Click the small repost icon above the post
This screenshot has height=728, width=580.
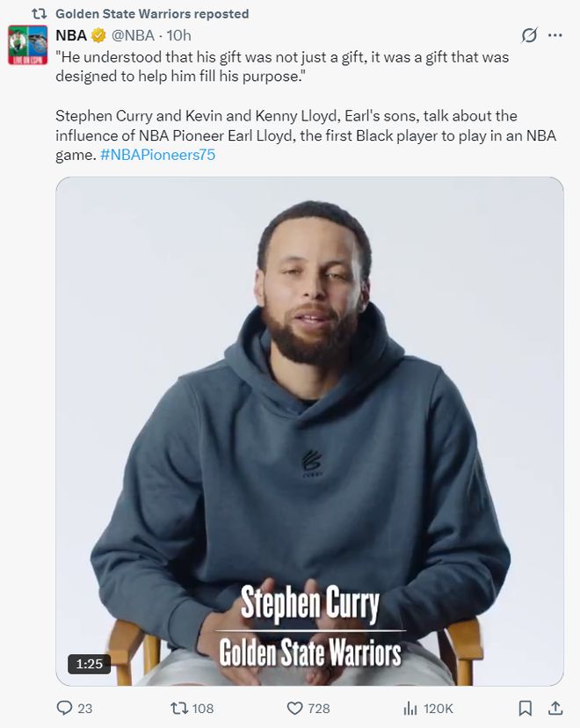[x=39, y=14]
